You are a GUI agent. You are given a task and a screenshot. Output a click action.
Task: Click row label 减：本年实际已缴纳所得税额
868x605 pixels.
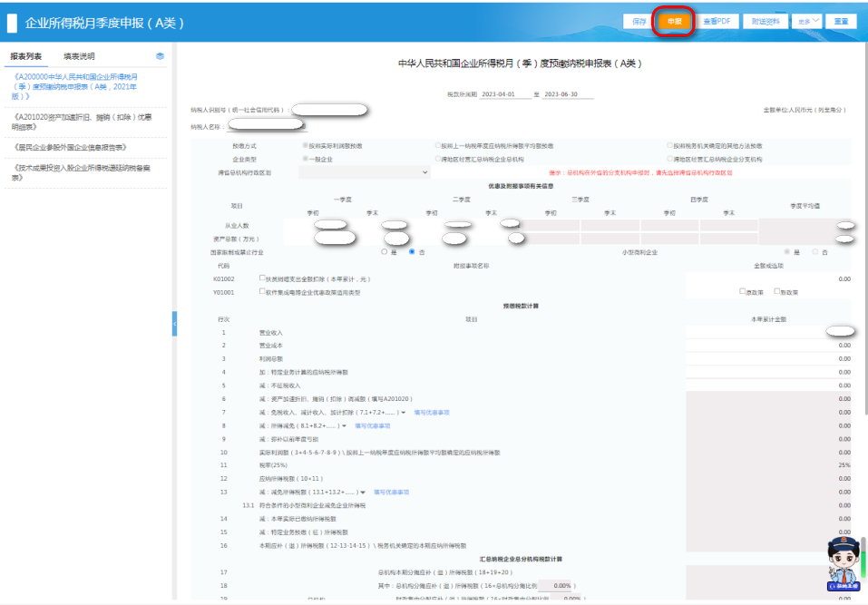click(x=297, y=519)
